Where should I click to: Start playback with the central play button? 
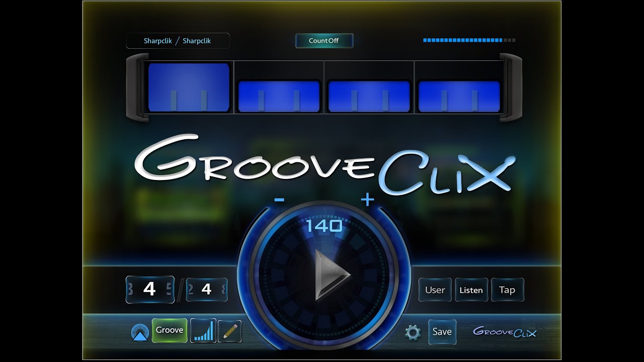point(333,275)
